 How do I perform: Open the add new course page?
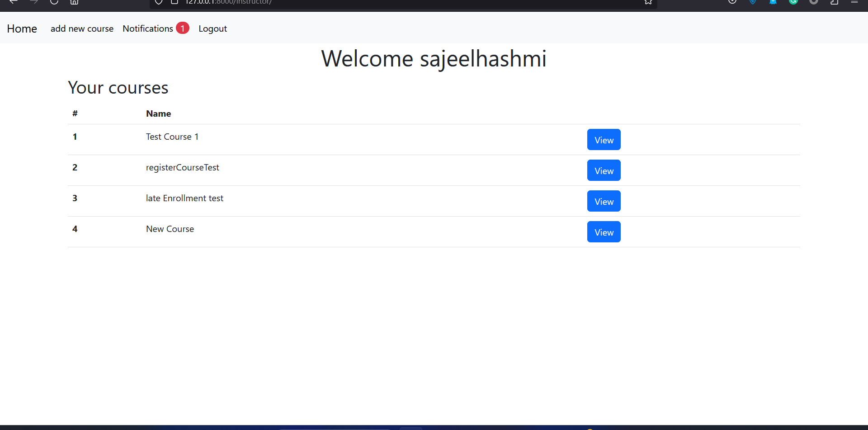click(82, 28)
